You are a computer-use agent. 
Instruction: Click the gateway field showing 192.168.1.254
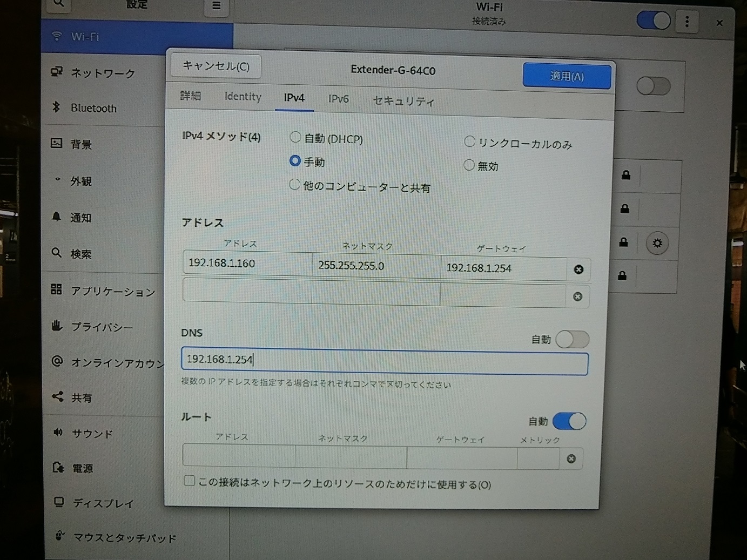point(503,268)
